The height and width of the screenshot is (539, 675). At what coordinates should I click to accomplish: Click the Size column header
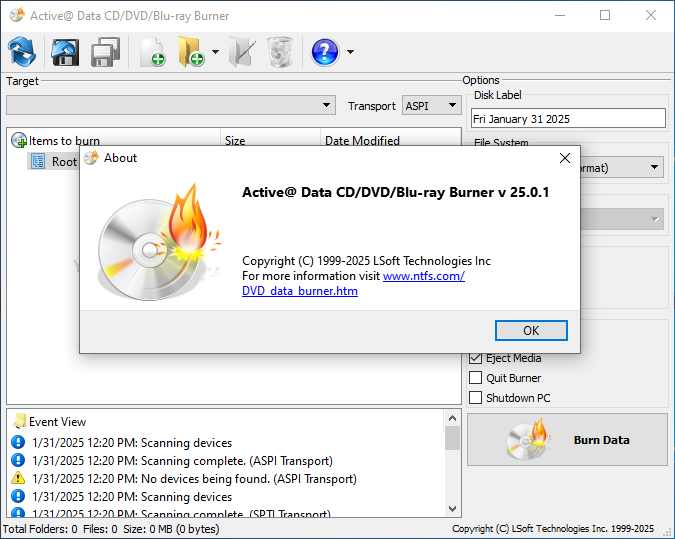point(235,140)
